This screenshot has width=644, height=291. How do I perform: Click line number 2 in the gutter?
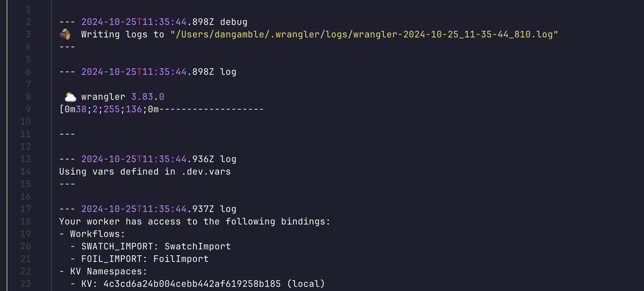coord(28,22)
